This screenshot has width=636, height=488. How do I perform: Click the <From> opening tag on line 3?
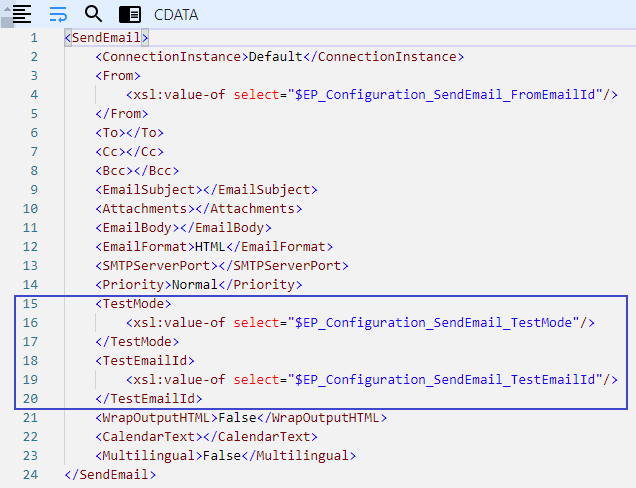click(x=118, y=76)
